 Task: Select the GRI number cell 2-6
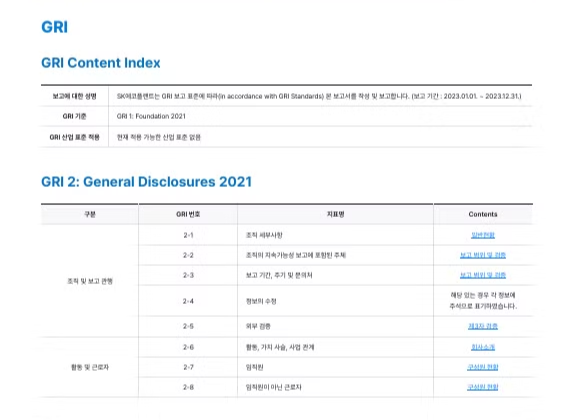188,347
